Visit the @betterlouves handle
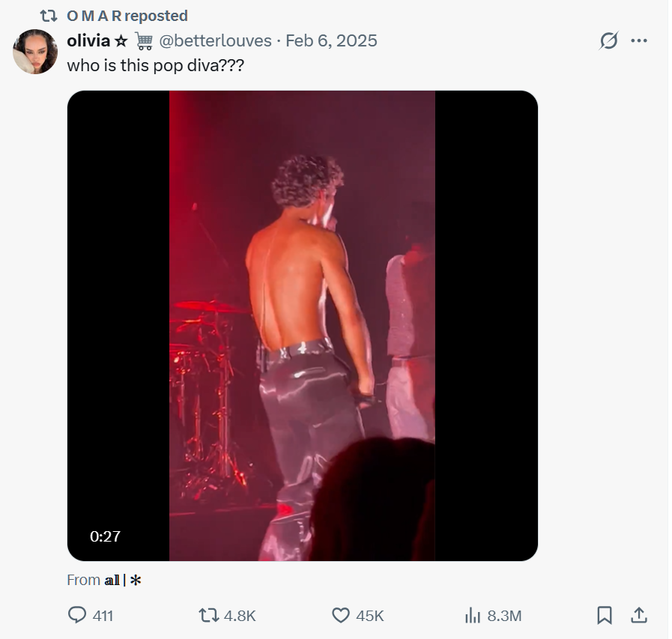This screenshot has width=672, height=639. 216,40
